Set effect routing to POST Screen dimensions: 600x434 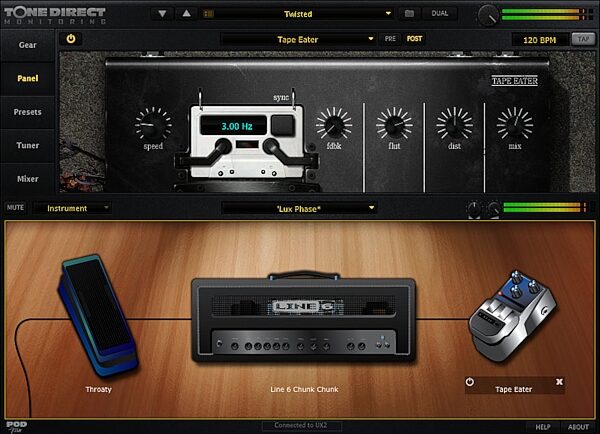pyautogui.click(x=414, y=39)
